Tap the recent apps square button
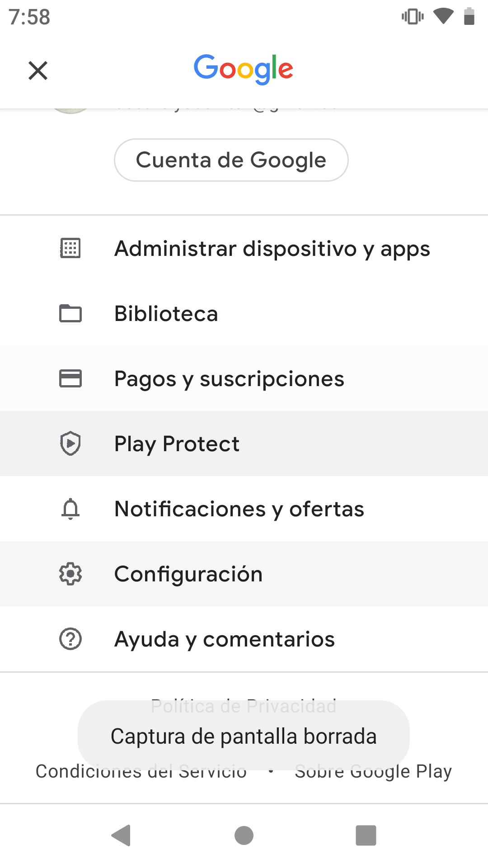Viewport: 488px width, 868px height. tap(366, 835)
